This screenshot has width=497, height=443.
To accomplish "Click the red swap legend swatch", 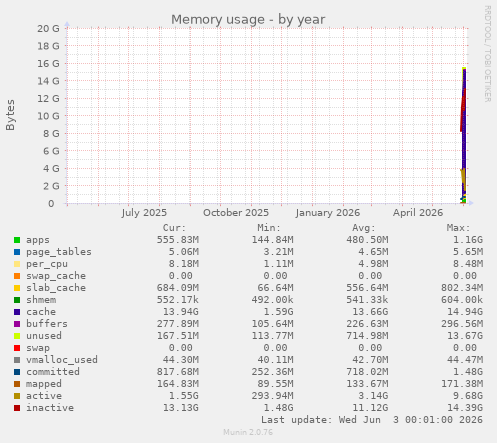I will coord(17,348).
